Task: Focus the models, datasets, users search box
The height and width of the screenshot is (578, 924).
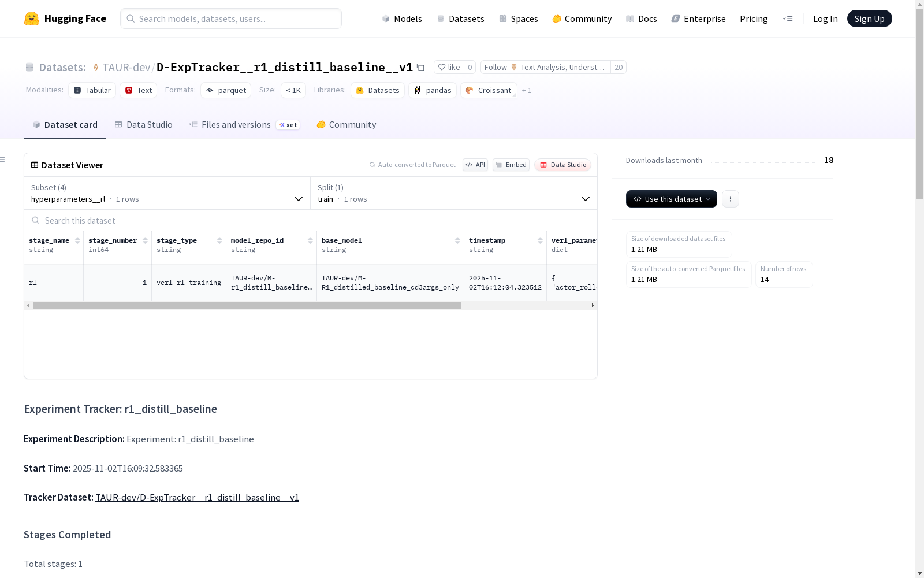Action: (231, 18)
